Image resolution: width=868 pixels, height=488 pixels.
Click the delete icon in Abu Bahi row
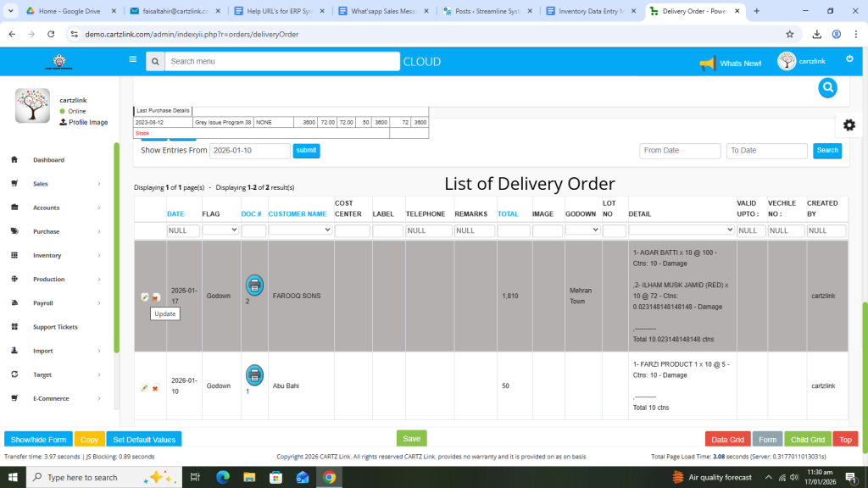coord(155,388)
